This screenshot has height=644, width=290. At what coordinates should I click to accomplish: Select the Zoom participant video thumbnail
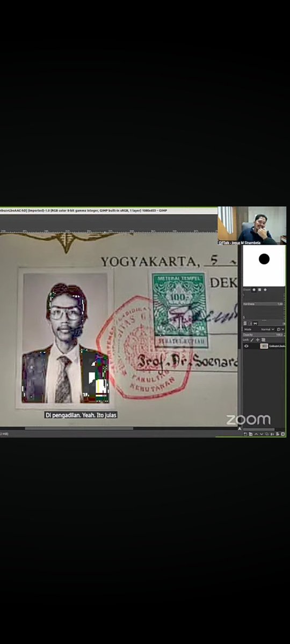(x=252, y=225)
